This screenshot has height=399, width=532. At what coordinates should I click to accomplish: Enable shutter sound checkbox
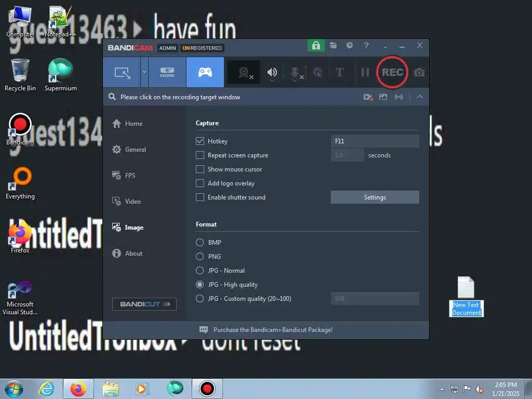[x=200, y=197]
